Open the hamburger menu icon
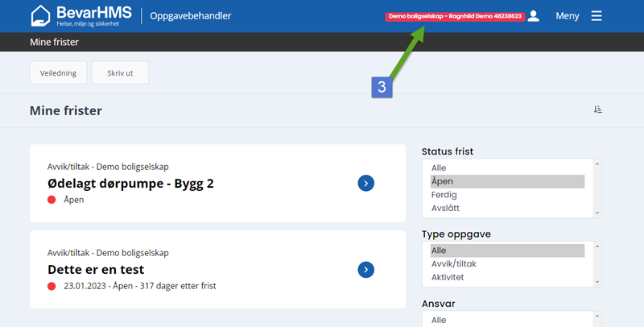644x327 pixels. [x=597, y=15]
